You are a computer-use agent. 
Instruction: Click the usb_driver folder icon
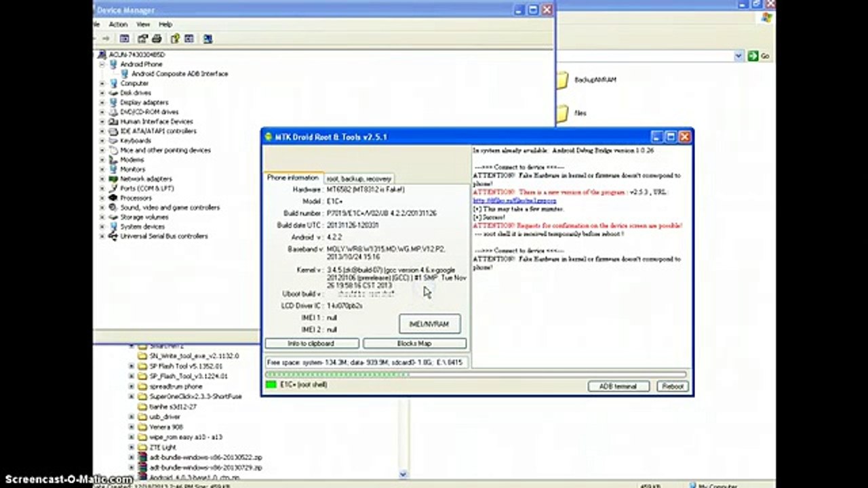(142, 417)
